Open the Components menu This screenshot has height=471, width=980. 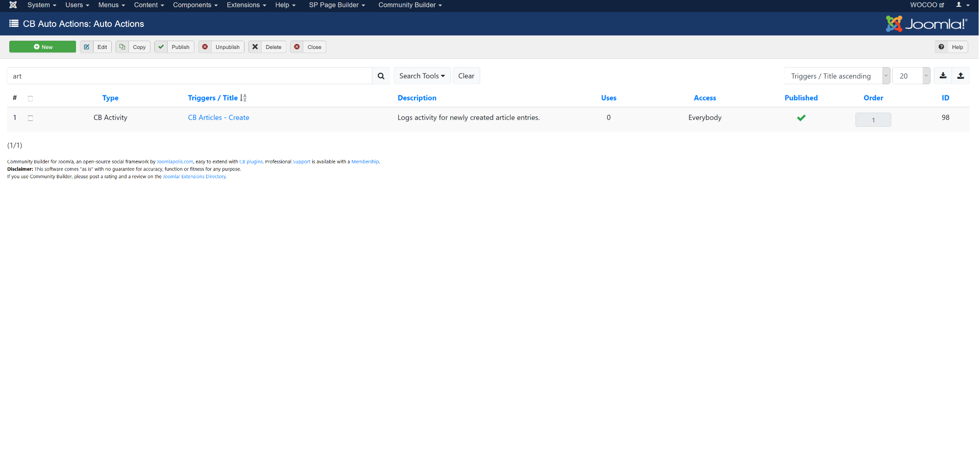(x=195, y=5)
